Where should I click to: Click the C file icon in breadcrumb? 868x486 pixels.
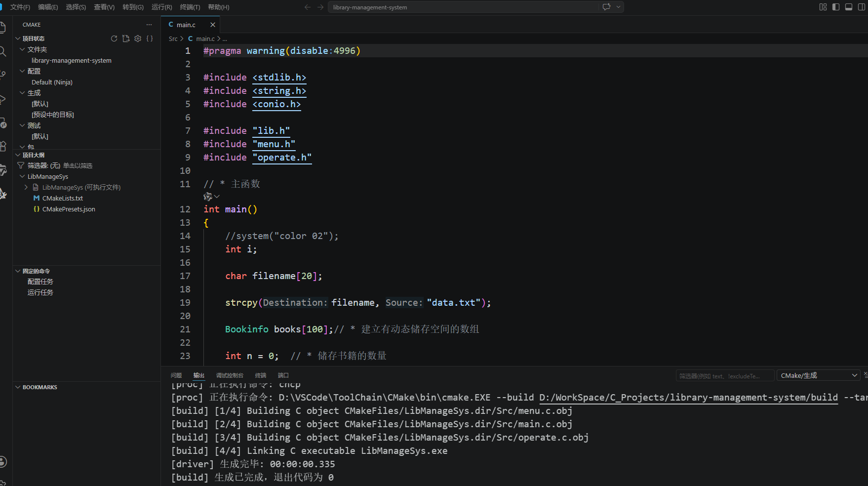191,39
